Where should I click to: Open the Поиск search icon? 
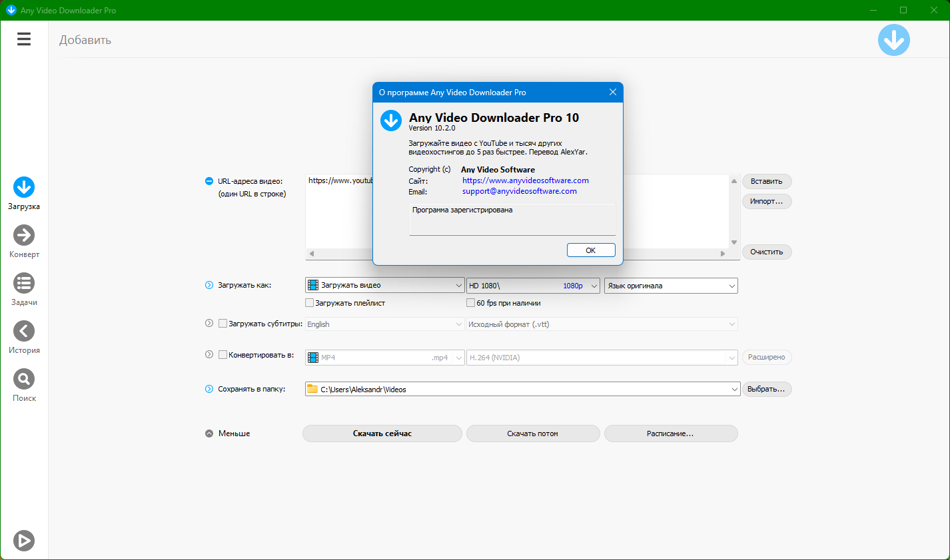pyautogui.click(x=24, y=380)
